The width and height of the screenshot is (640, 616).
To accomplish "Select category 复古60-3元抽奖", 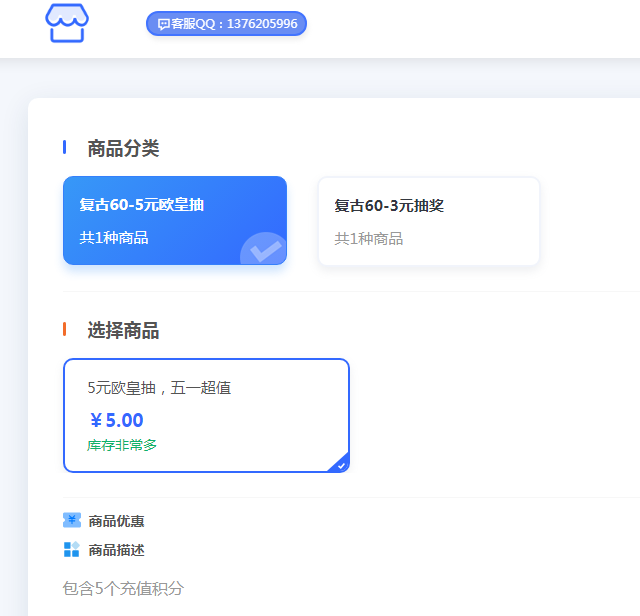I will (429, 221).
